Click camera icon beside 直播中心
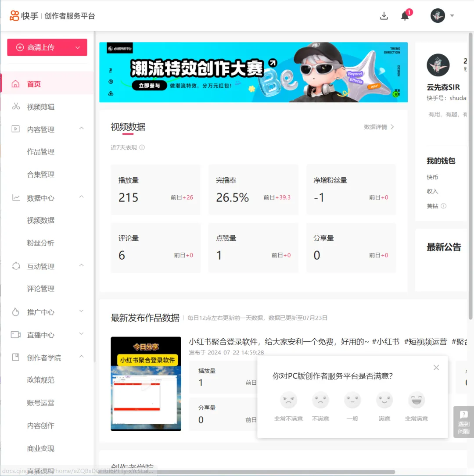Image resolution: width=474 pixels, height=476 pixels. [16, 335]
